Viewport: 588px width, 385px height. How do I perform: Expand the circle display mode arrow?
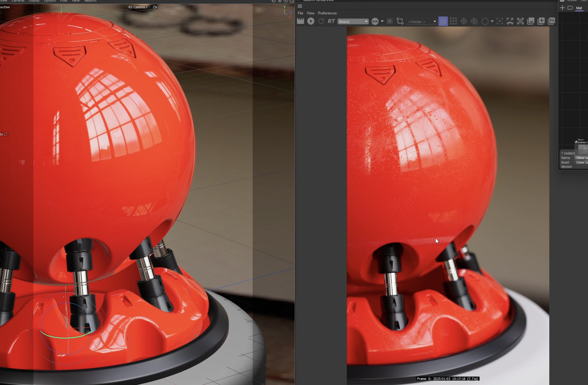click(492, 21)
